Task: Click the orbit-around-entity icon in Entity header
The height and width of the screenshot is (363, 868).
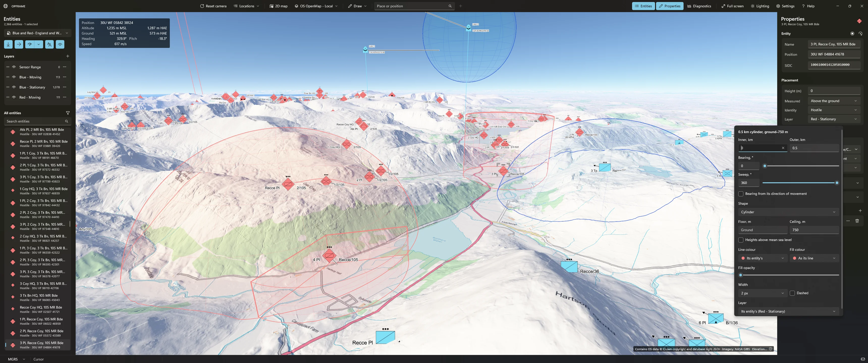Action: coord(860,33)
